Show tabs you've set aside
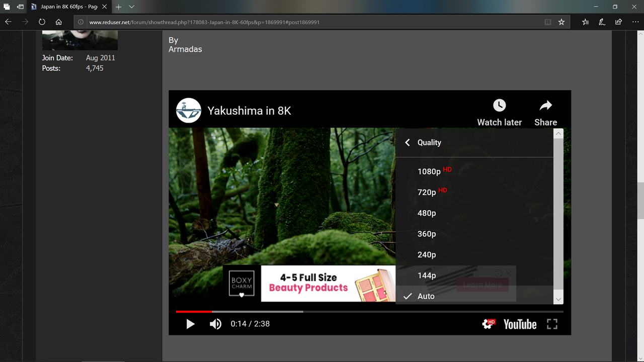This screenshot has height=362, width=644. [x=7, y=7]
